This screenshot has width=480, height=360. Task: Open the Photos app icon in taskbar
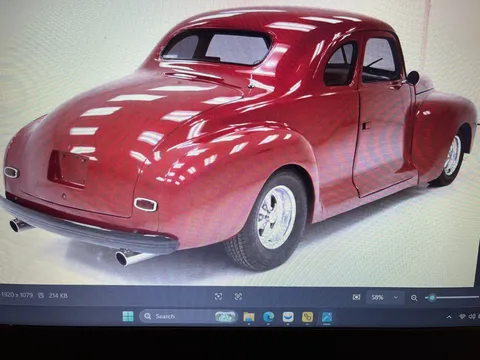(x=327, y=317)
